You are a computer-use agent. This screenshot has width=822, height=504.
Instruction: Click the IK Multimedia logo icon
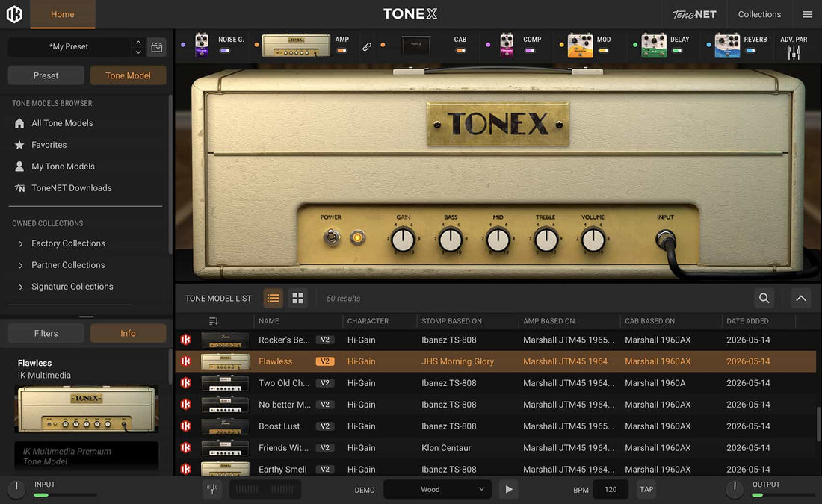click(14, 14)
